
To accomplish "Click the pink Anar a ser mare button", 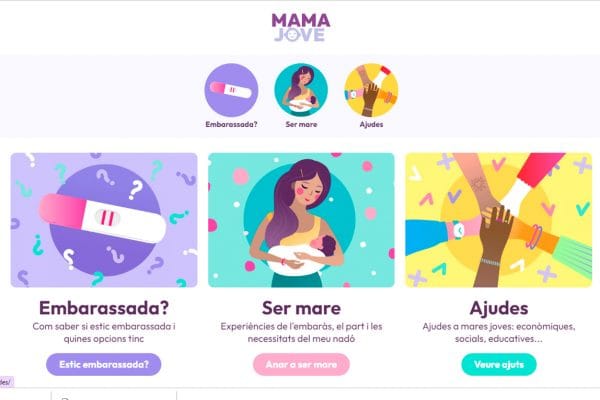I will pos(301,364).
